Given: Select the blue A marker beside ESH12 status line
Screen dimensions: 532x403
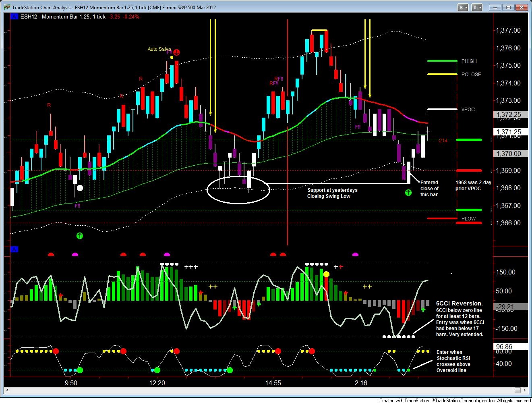Looking at the screenshot, I should (14, 17).
